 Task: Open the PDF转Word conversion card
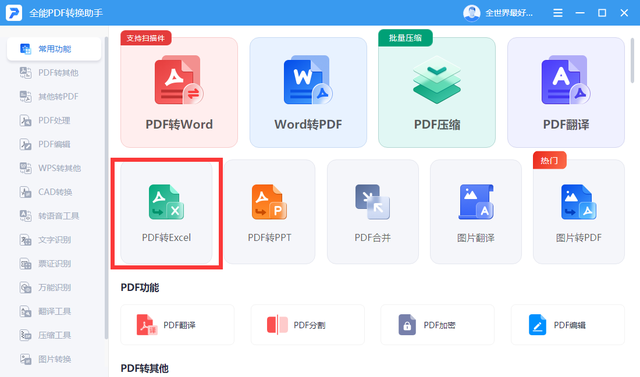(179, 93)
